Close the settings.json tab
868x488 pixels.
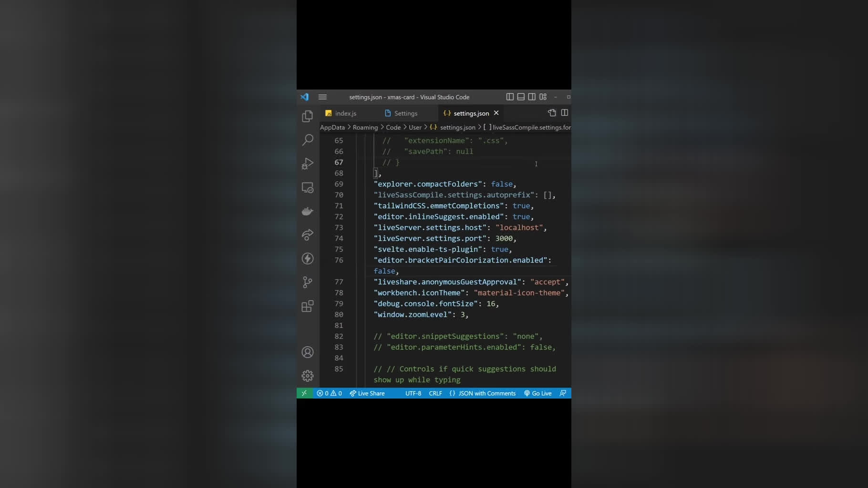[496, 113]
